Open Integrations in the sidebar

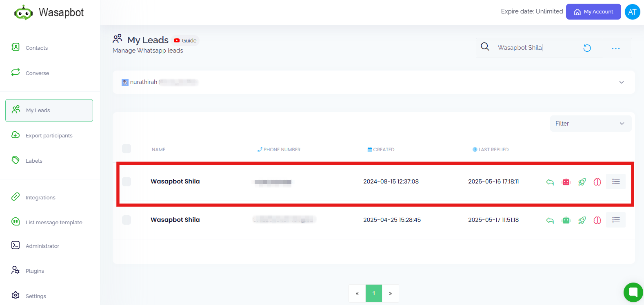pyautogui.click(x=33, y=197)
